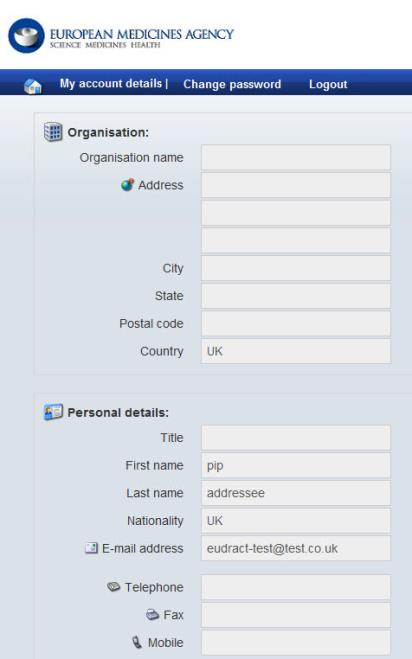Click the European Medicines Agency logo
Image resolution: width=412 pixels, height=659 pixels.
tap(121, 36)
